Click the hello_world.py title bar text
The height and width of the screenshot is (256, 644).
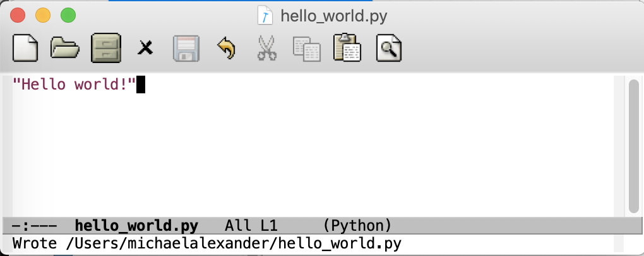[333, 16]
